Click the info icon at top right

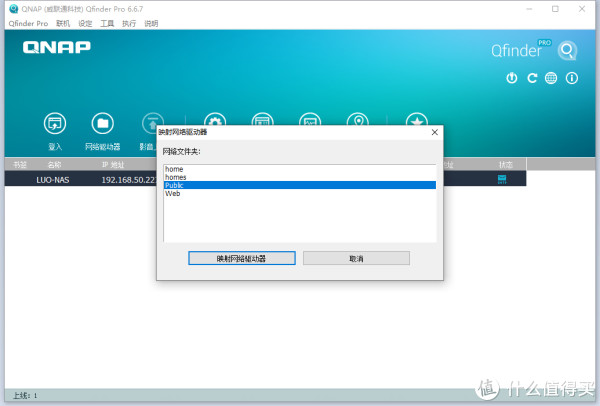coord(571,78)
